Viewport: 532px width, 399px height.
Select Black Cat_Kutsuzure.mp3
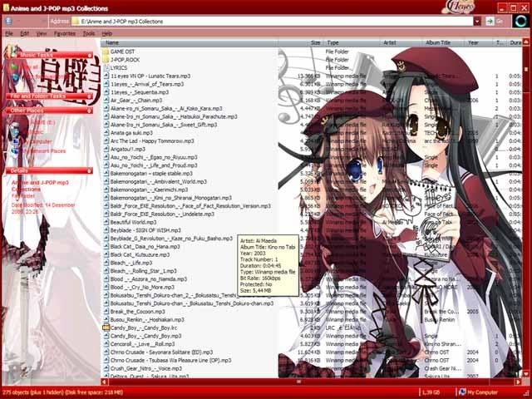click(x=140, y=255)
